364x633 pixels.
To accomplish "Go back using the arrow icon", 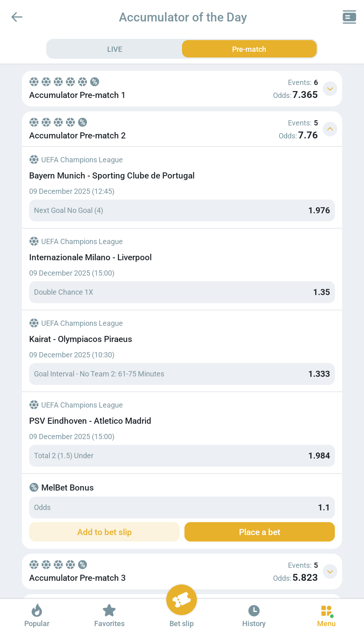I will [x=17, y=17].
